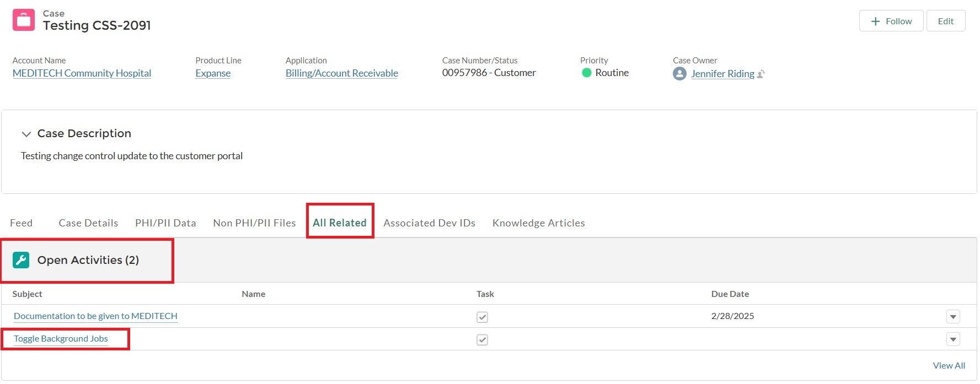Select the PHI/PII Data tab
Image resolution: width=980 pixels, height=384 pixels.
(x=165, y=223)
